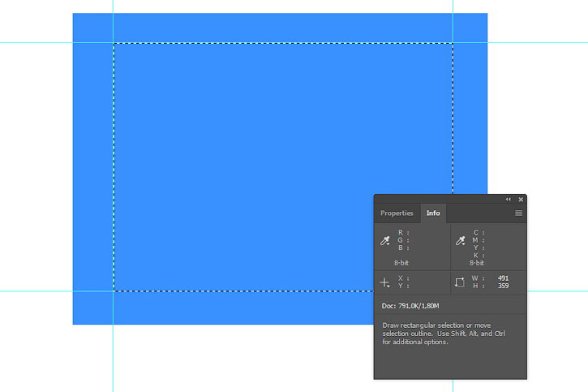Click the right 8-bit label under CMYK
This screenshot has height=392, width=588.
point(477,263)
